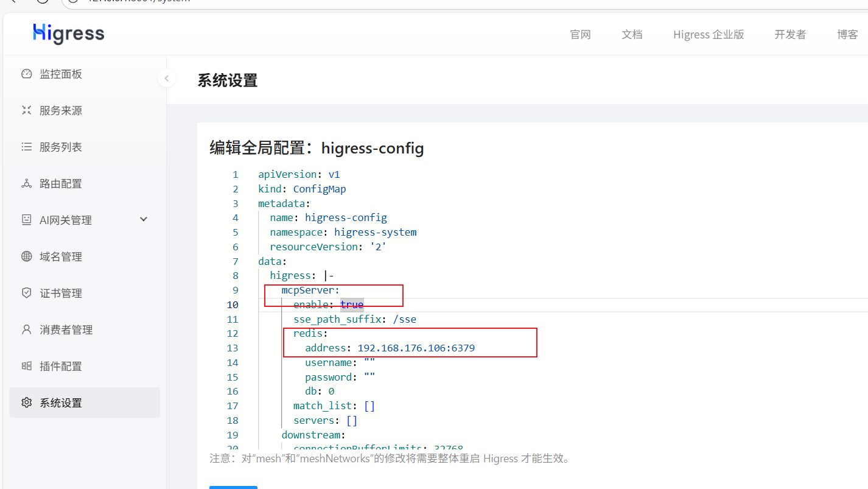The width and height of the screenshot is (868, 489).
Task: Click the browser address bar
Action: 183,2
